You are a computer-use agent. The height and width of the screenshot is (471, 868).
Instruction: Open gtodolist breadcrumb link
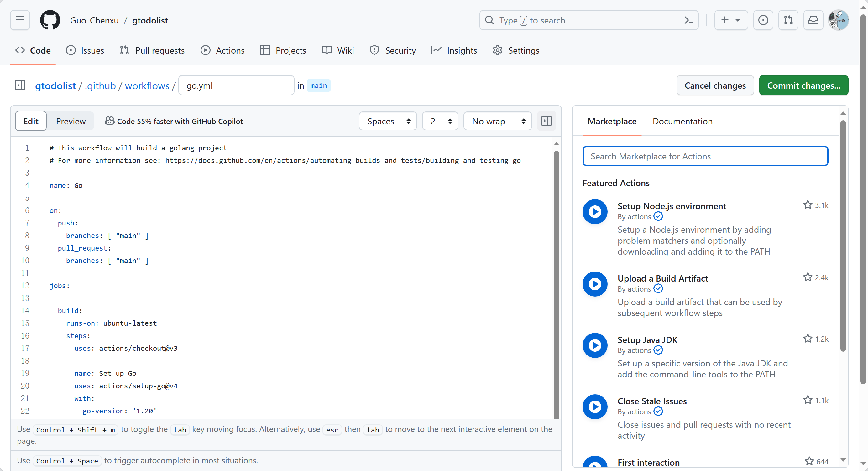55,85
